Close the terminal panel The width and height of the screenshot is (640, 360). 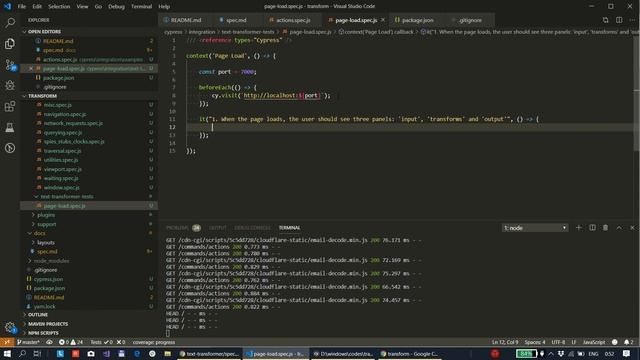632,228
